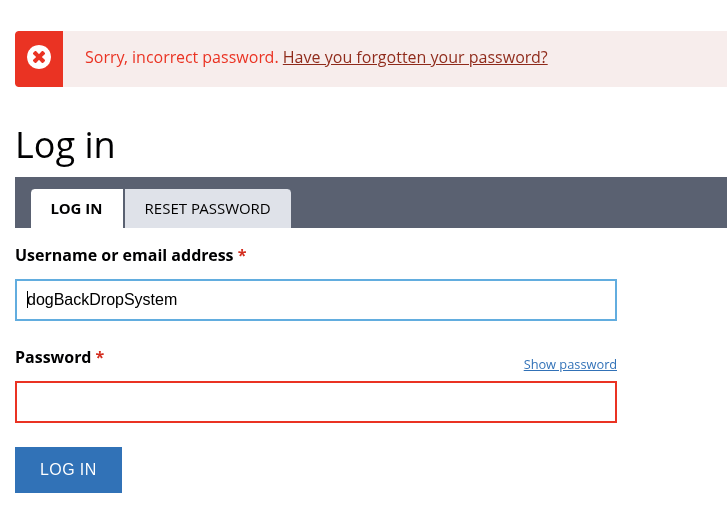The height and width of the screenshot is (521, 727).
Task: Click the 'Log in' page heading
Action: pos(65,146)
